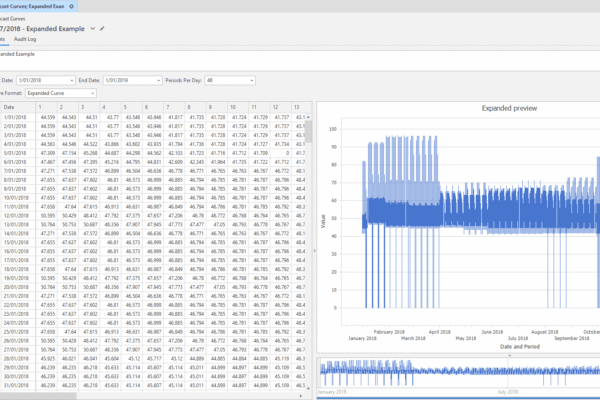
Task: Click the June 2018 axis label on chart
Action: [x=492, y=332]
